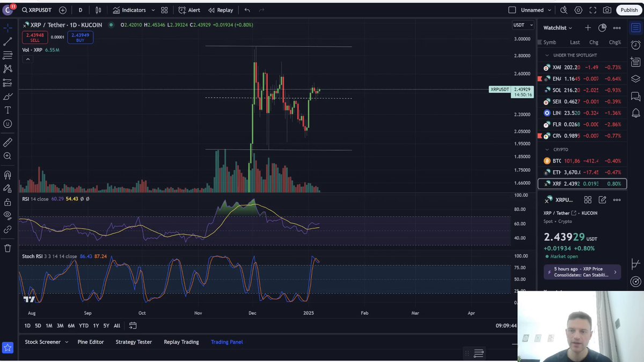Toggle the magnet mode
The height and width of the screenshot is (362, 644).
pyautogui.click(x=8, y=175)
